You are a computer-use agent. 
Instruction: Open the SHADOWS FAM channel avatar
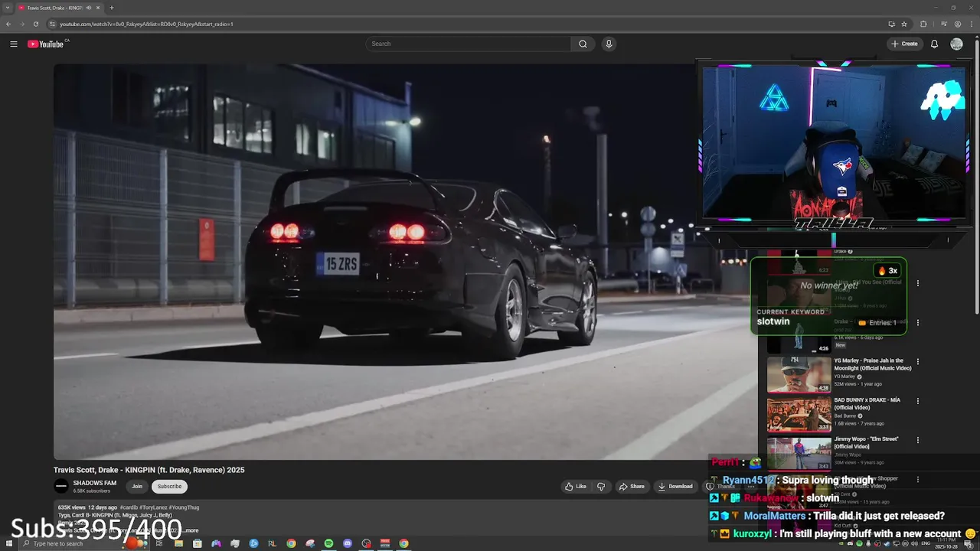tap(60, 486)
